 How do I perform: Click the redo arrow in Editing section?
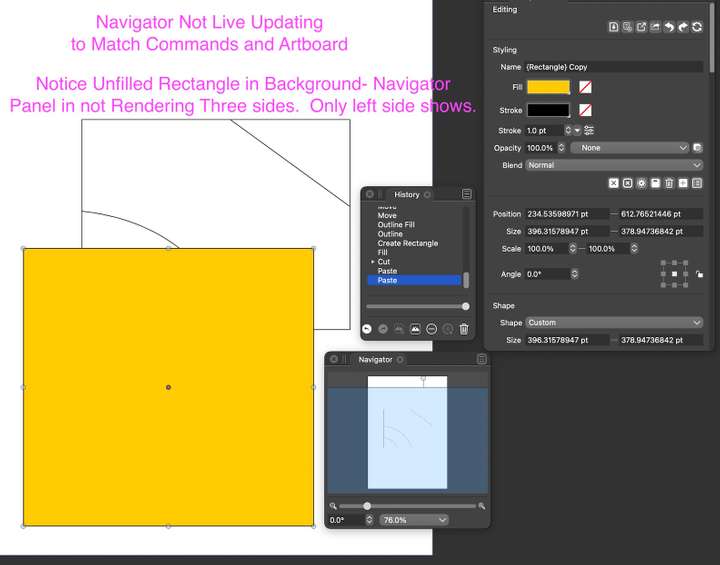click(683, 27)
